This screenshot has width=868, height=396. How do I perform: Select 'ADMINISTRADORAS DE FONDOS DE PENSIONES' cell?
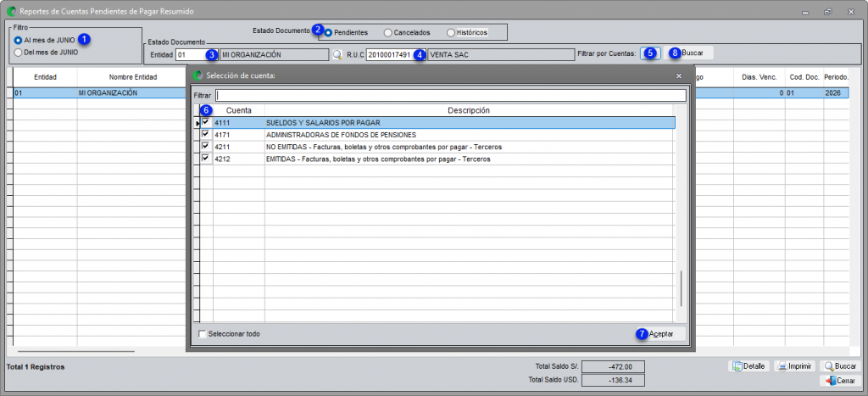(x=468, y=135)
